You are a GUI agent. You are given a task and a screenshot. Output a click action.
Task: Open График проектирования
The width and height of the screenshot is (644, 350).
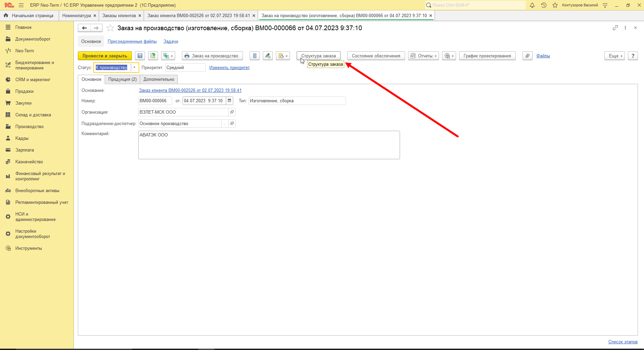click(487, 56)
